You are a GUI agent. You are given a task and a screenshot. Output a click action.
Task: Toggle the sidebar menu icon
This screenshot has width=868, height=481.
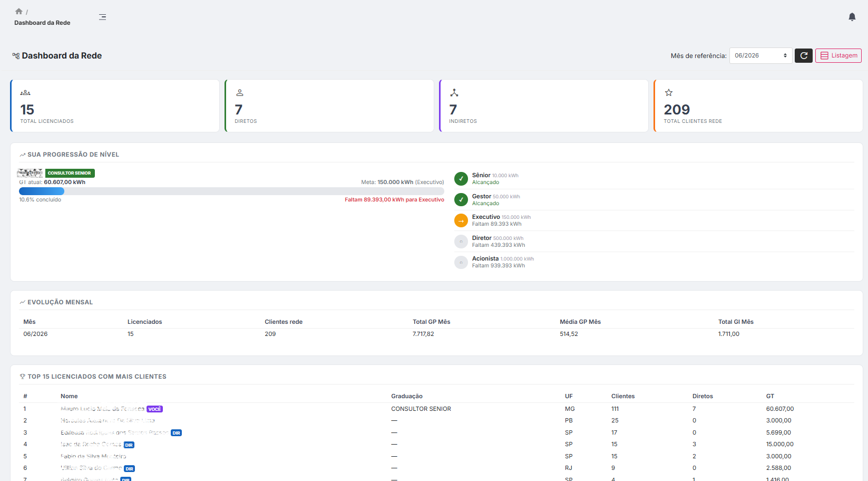coord(102,17)
